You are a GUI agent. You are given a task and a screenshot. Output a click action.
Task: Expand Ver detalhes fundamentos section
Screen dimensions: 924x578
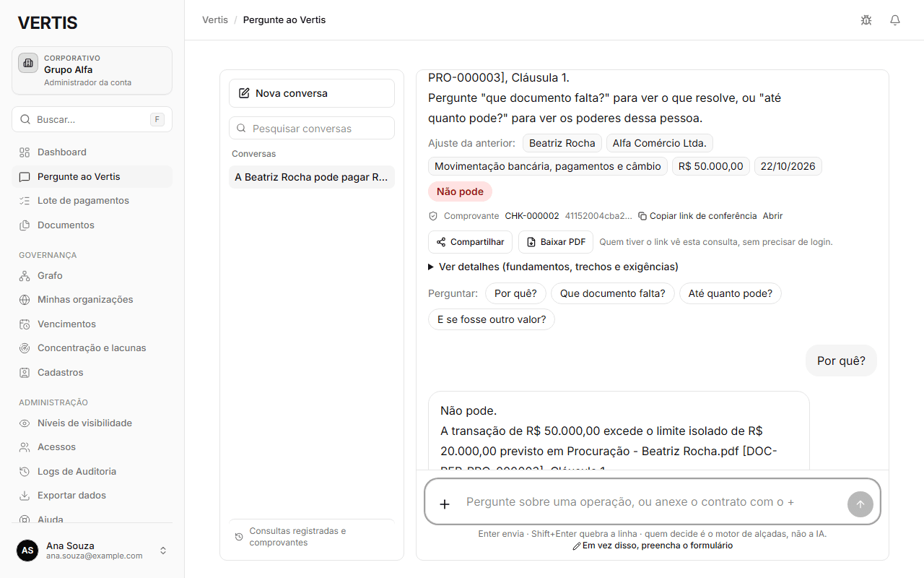click(x=553, y=267)
